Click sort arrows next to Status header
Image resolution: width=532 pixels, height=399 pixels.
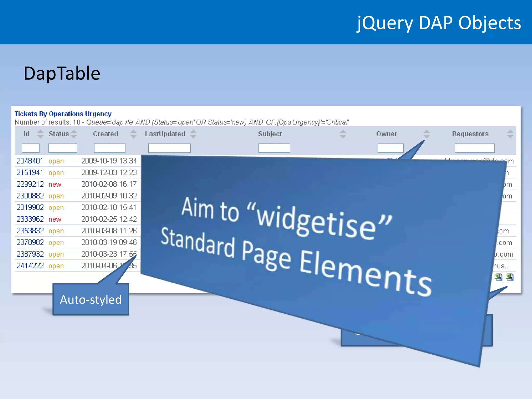click(74, 134)
